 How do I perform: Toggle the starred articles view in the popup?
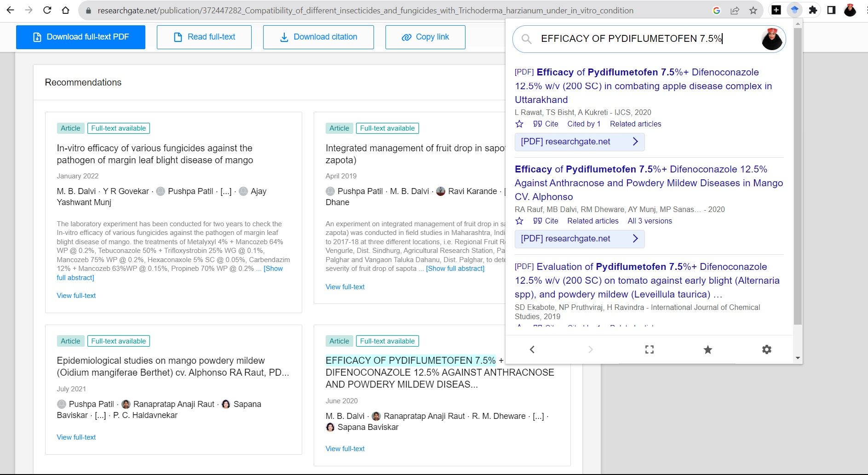[708, 349]
